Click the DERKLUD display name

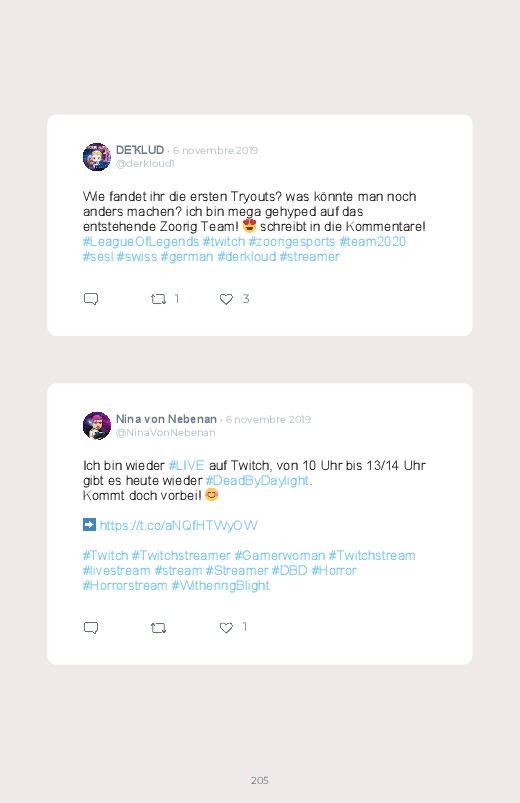pyautogui.click(x=140, y=150)
